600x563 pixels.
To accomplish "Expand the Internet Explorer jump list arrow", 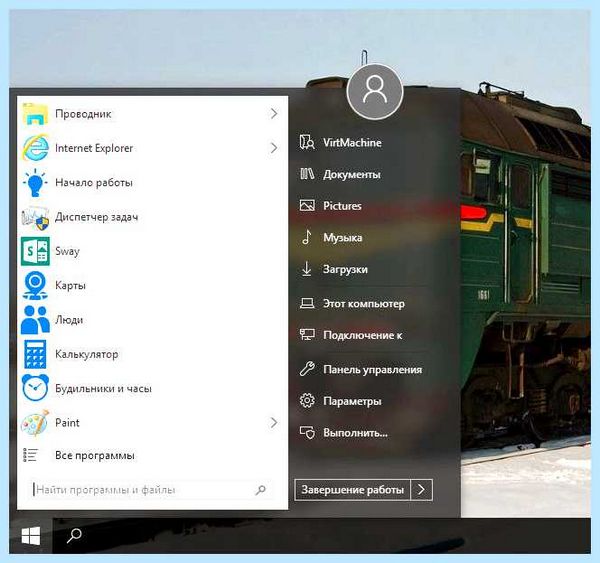I will 274,148.
